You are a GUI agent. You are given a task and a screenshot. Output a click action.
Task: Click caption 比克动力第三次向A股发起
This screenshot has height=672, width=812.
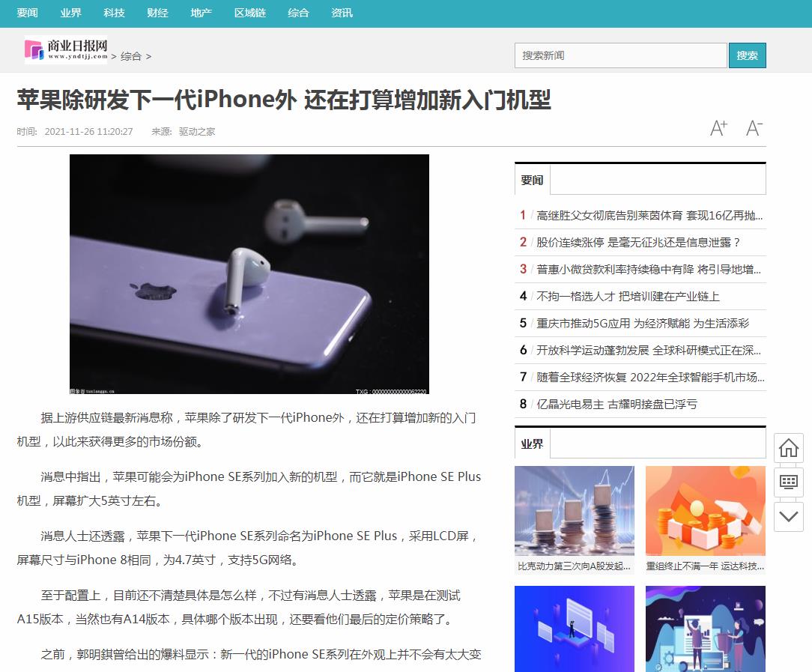[574, 566]
